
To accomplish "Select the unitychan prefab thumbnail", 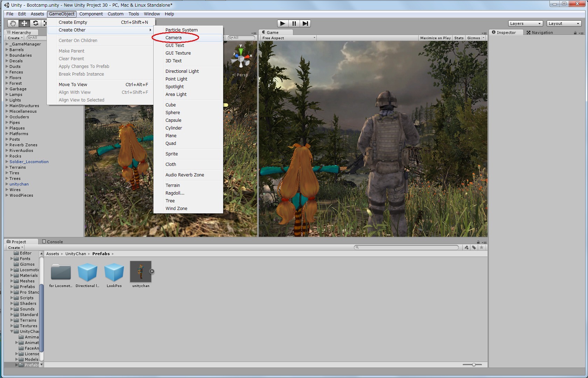I will (141, 272).
